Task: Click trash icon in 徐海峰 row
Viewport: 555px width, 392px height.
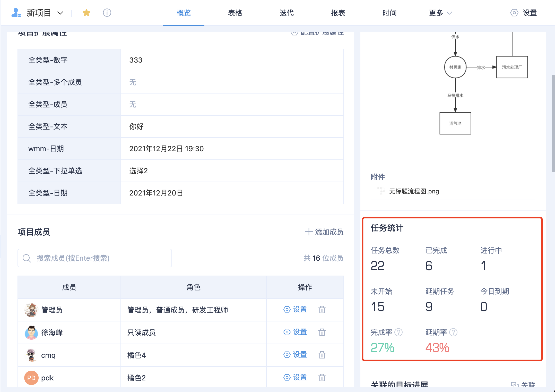Action: (x=322, y=332)
